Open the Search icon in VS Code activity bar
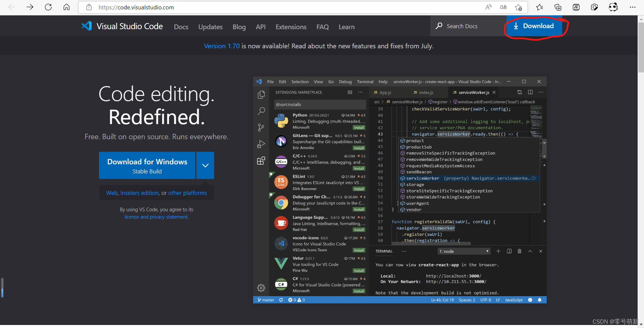644x328 pixels. (x=261, y=111)
